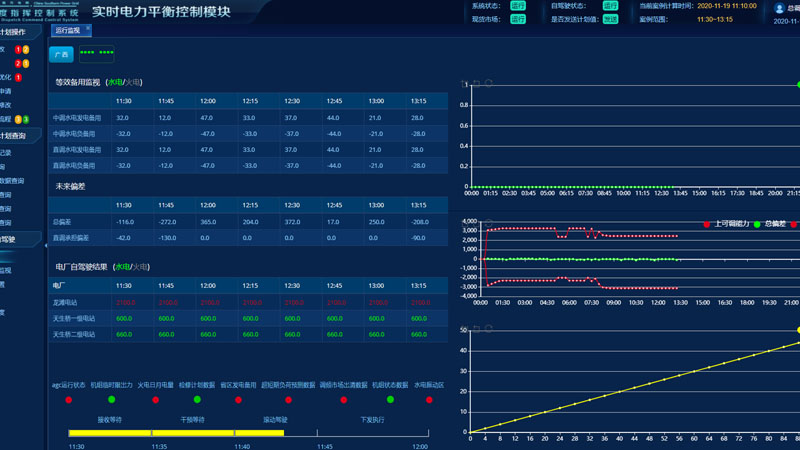Switch to the 运行监视 tab

pos(67,30)
